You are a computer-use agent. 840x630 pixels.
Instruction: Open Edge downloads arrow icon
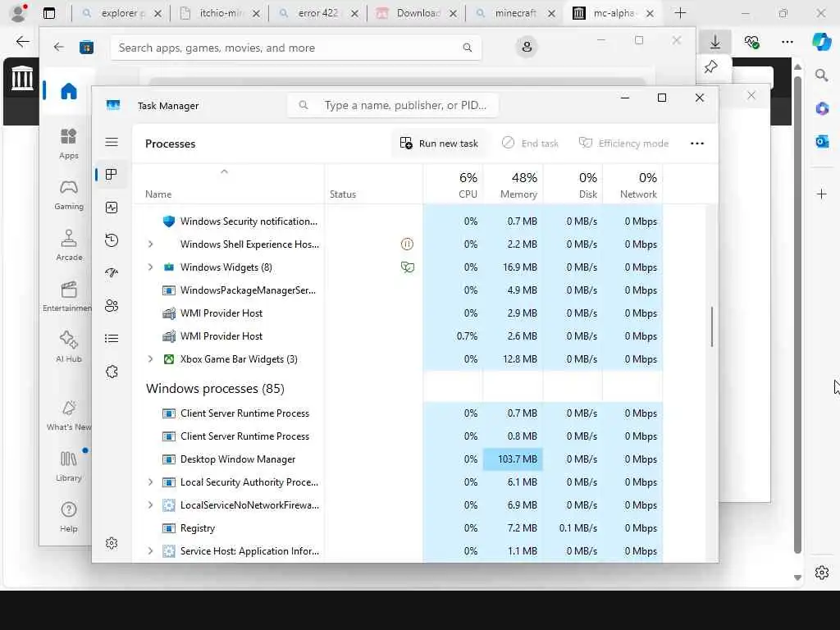[x=715, y=42]
